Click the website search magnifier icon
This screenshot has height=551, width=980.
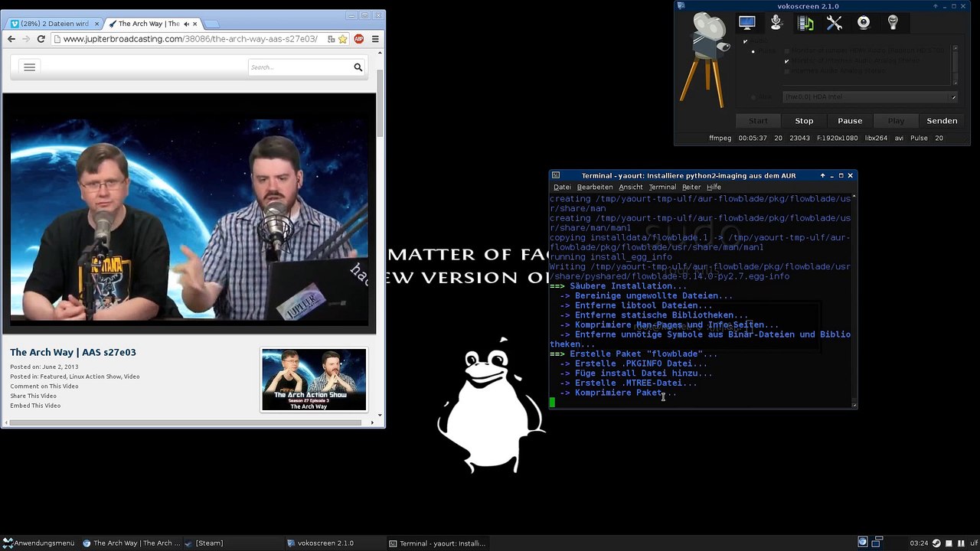358,67
